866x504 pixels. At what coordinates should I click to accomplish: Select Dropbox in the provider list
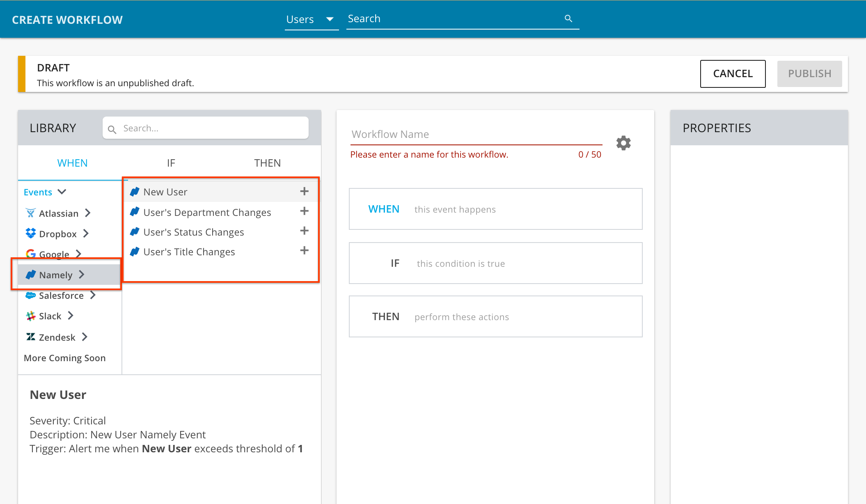[57, 234]
